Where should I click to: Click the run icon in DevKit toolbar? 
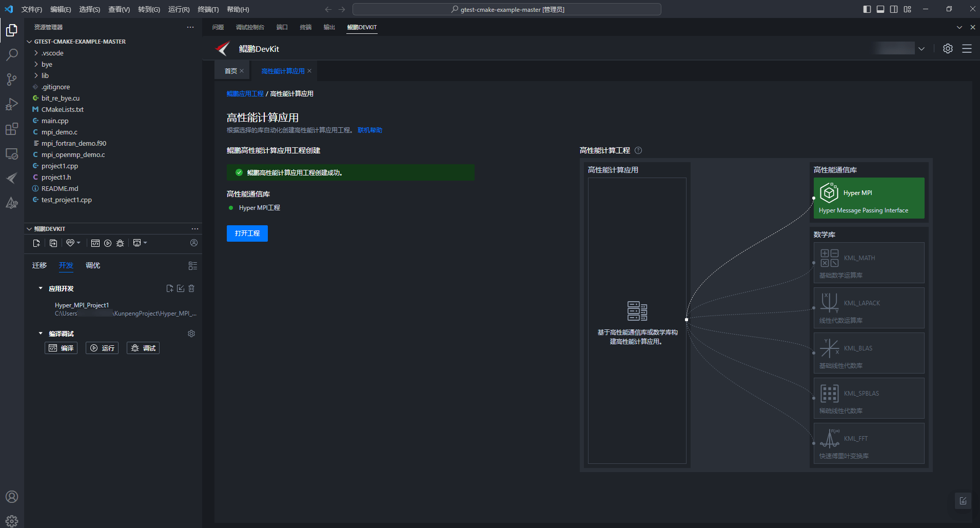pos(108,243)
